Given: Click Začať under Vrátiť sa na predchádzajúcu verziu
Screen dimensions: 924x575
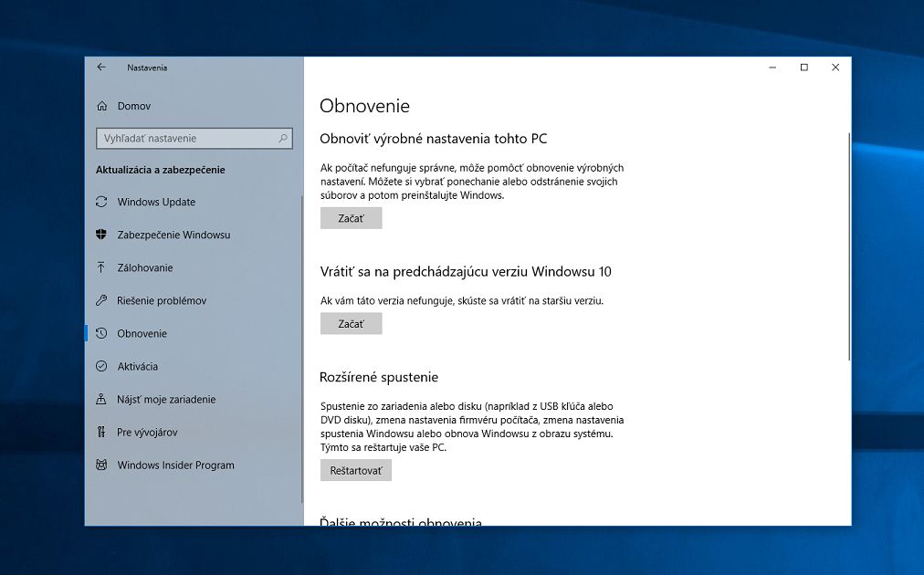Looking at the screenshot, I should pos(352,323).
